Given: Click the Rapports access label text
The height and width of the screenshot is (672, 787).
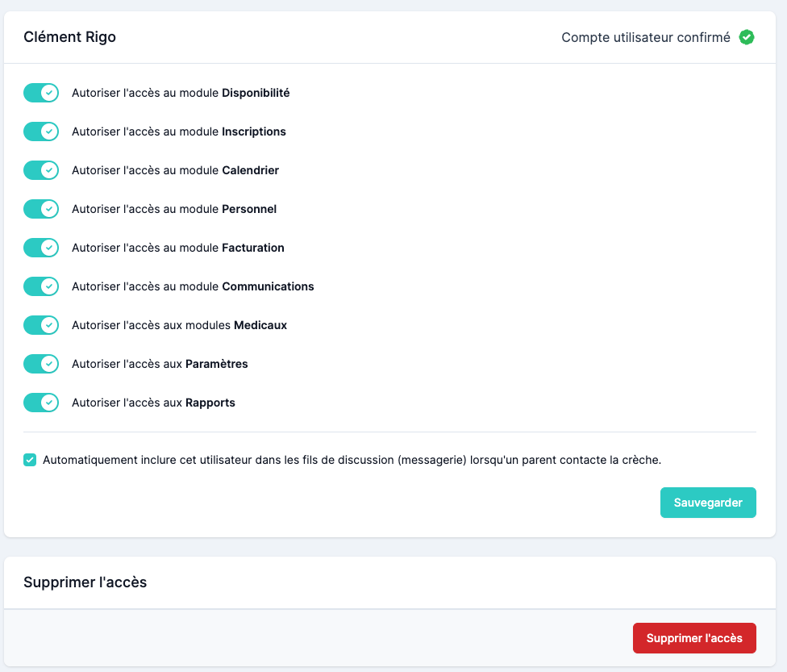Looking at the screenshot, I should 153,403.
